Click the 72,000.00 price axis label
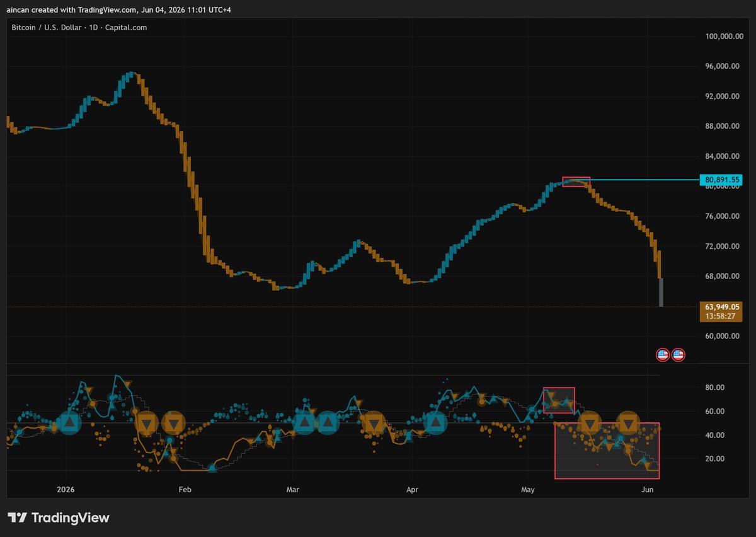The width and height of the screenshot is (756, 537). click(723, 246)
